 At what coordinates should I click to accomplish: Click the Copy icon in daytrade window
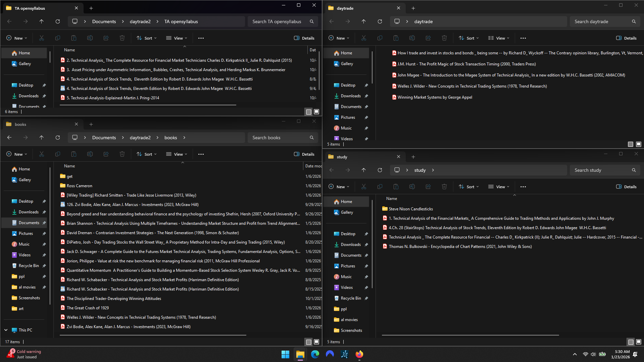380,38
